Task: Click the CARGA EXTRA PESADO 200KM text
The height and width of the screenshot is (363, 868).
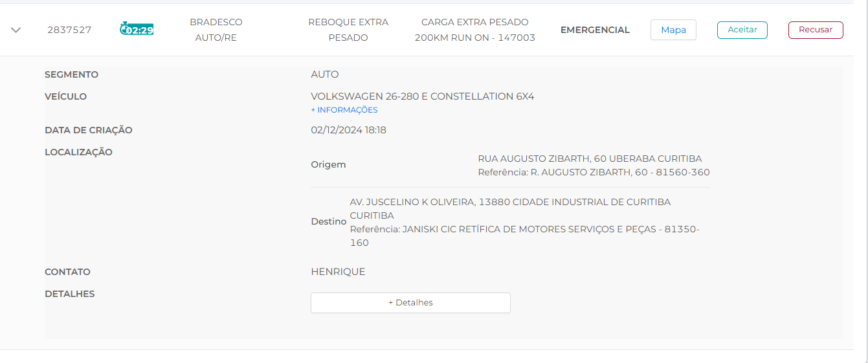Action: 475,30
